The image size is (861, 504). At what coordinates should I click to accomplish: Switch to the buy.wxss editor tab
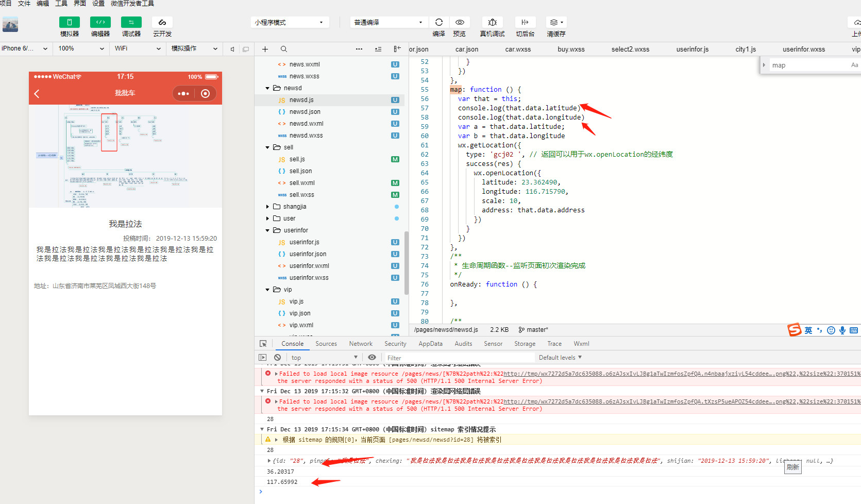coord(571,49)
